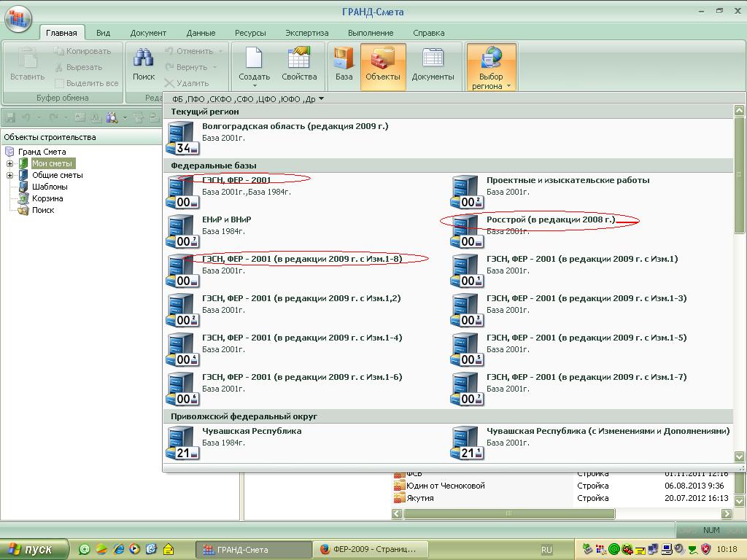Click the Поиск binoculars icon in ribbon
The image size is (747, 560).
click(143, 59)
